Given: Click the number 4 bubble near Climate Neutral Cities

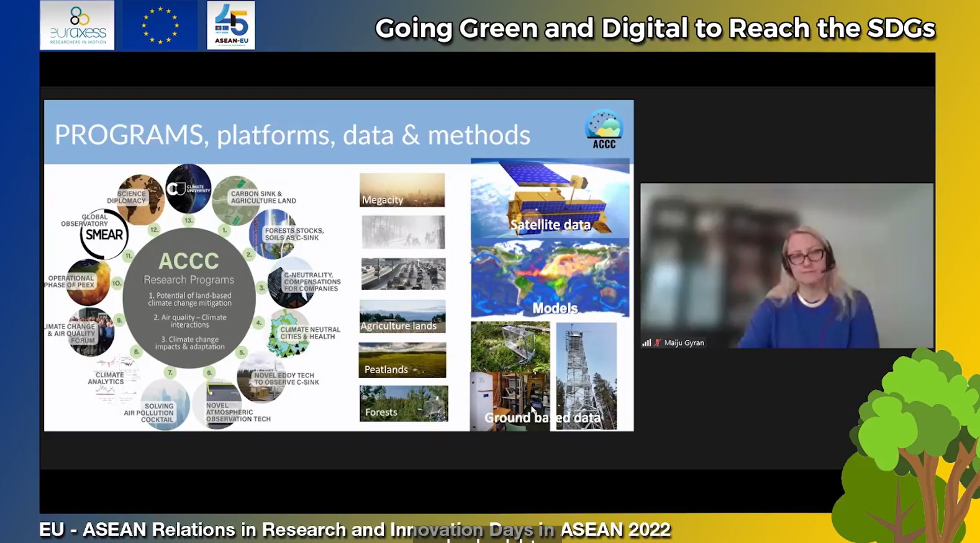Looking at the screenshot, I should [259, 323].
